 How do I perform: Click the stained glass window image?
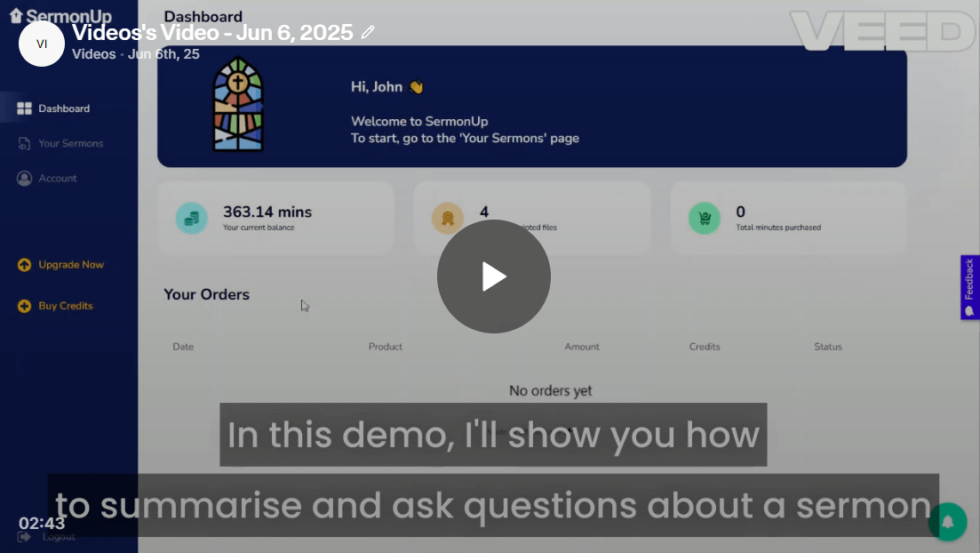click(238, 104)
